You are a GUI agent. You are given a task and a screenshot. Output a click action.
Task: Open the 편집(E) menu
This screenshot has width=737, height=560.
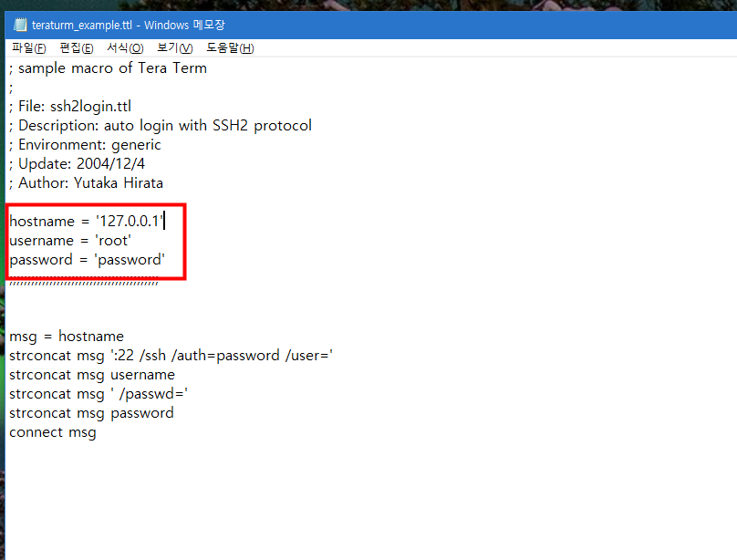(77, 48)
